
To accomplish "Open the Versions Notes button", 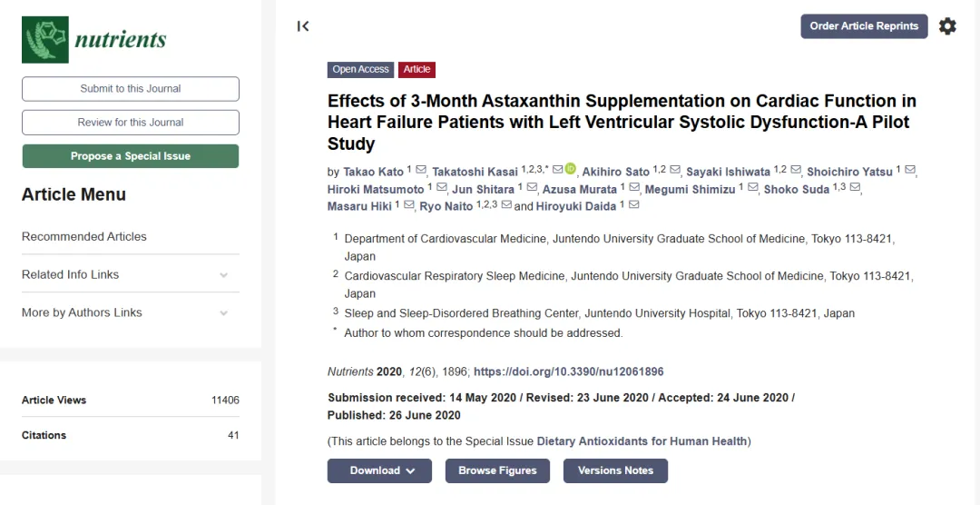I will pyautogui.click(x=615, y=470).
